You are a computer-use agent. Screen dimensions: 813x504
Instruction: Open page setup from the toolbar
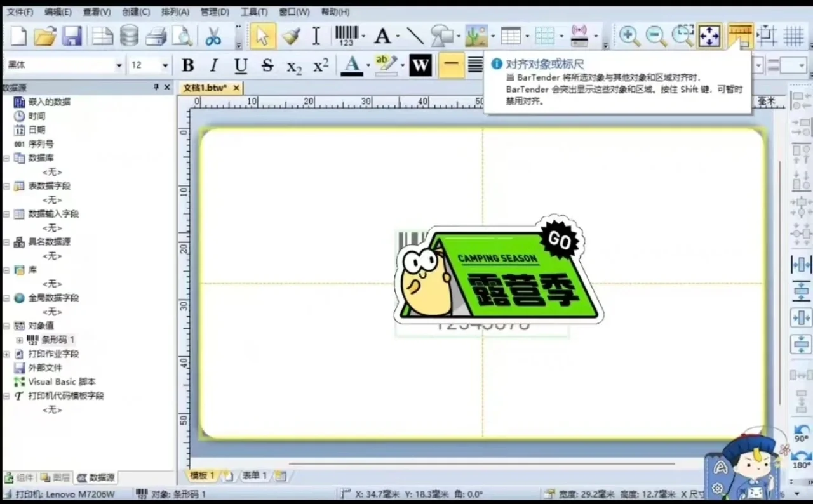pos(102,36)
